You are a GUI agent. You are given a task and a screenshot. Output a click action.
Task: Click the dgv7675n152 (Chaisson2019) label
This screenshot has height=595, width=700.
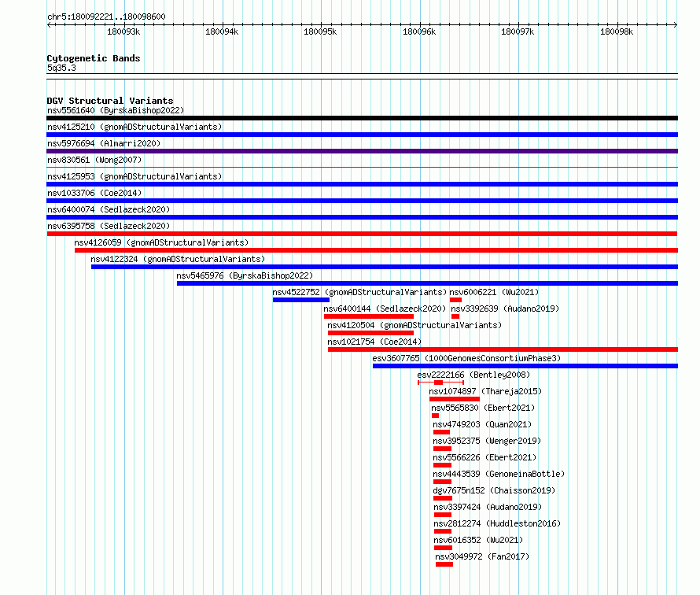[x=494, y=490]
